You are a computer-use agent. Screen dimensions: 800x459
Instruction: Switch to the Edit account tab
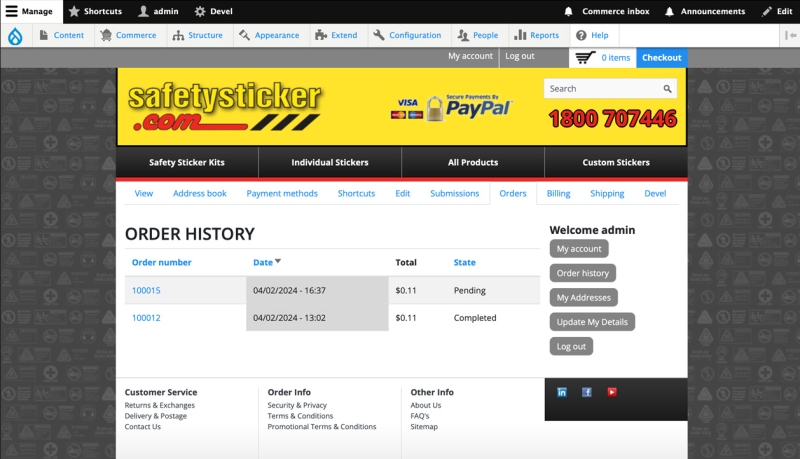pyautogui.click(x=403, y=193)
